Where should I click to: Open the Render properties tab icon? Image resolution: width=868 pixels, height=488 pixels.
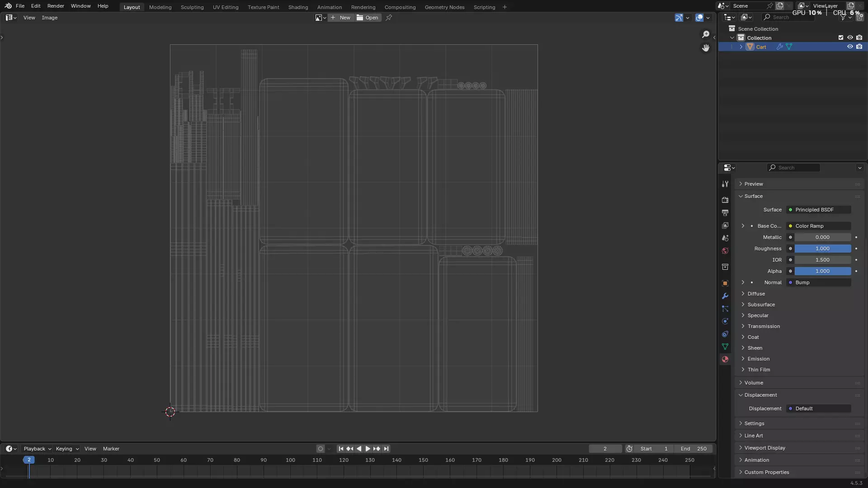click(725, 200)
